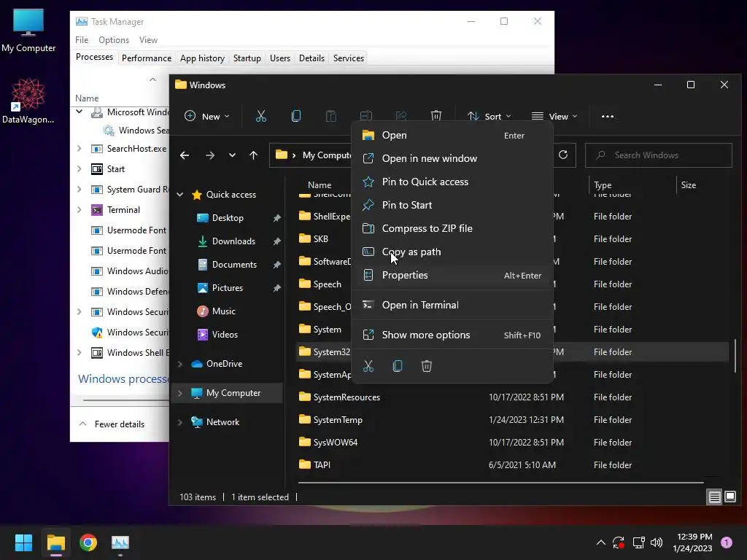Choose Open from the context menu
747x560 pixels.
click(x=452, y=135)
